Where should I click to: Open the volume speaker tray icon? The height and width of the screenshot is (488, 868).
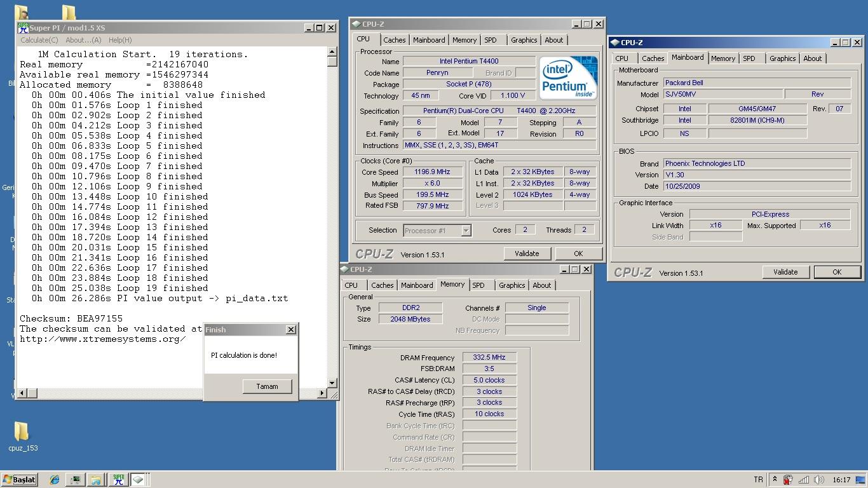818,480
